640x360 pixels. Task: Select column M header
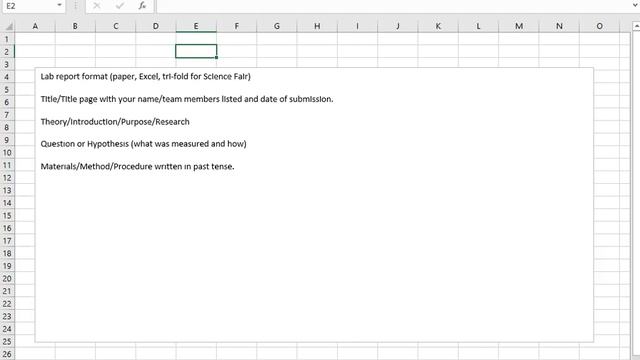click(x=519, y=26)
